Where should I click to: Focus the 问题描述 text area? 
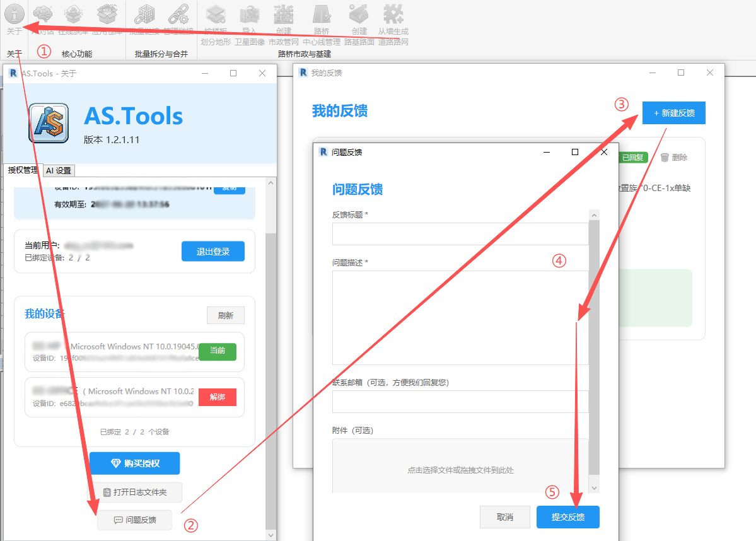460,318
